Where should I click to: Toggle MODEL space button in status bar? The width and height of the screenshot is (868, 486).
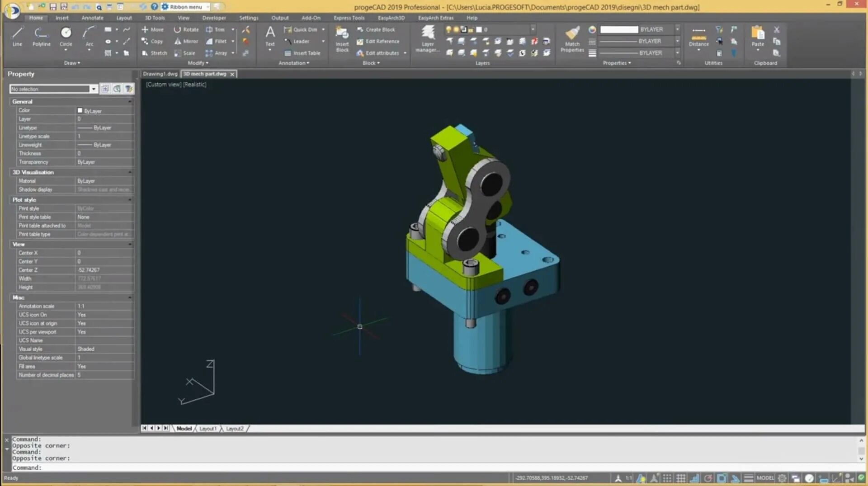point(765,478)
